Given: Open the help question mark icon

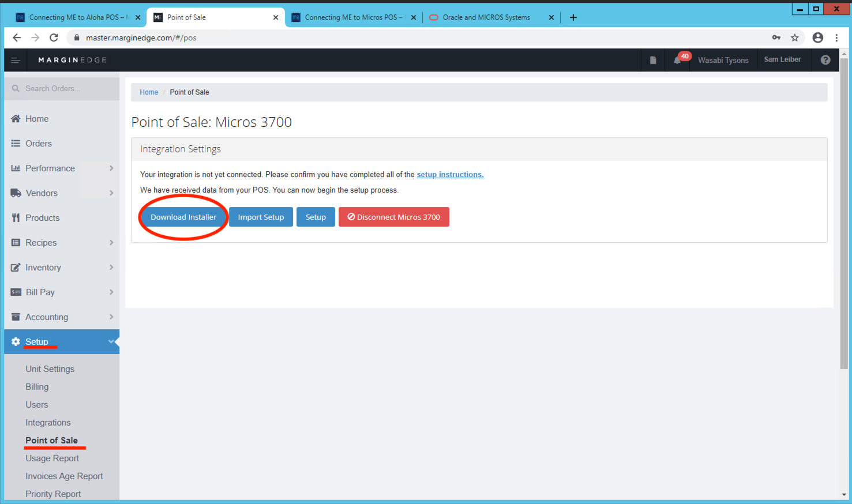Looking at the screenshot, I should 825,60.
